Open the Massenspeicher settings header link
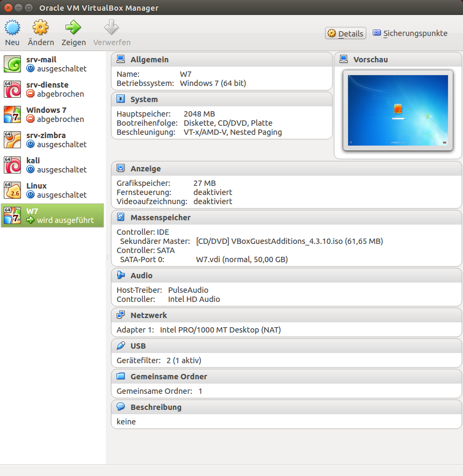Image resolution: width=463 pixels, height=476 pixels. coord(161,218)
